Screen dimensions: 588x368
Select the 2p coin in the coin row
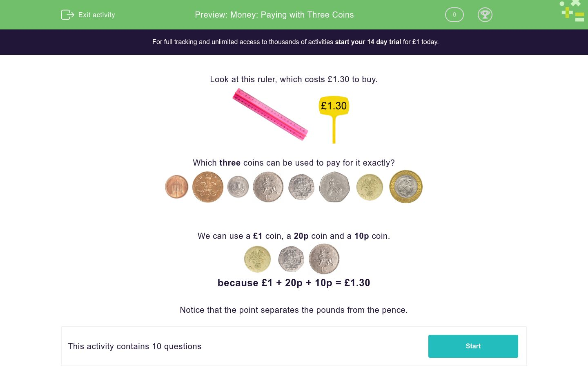(208, 187)
